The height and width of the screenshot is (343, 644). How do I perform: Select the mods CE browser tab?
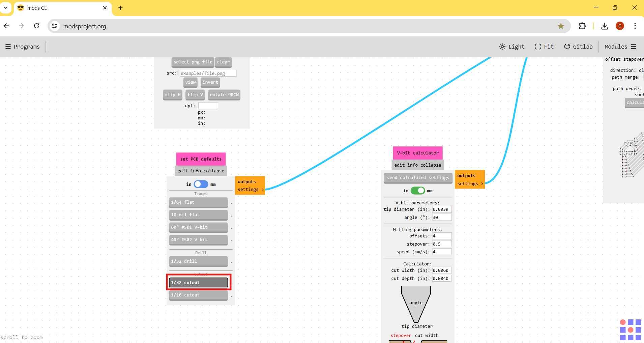coord(62,8)
